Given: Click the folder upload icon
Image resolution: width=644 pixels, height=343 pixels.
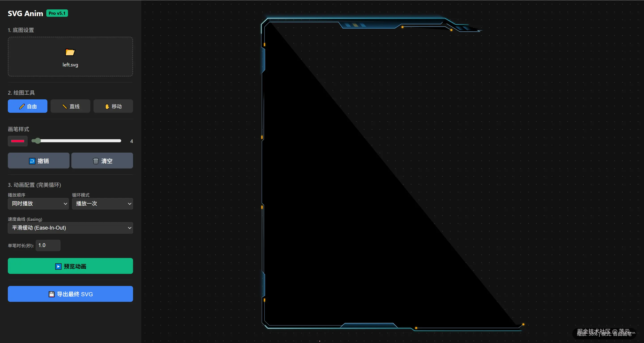Looking at the screenshot, I should [x=70, y=52].
